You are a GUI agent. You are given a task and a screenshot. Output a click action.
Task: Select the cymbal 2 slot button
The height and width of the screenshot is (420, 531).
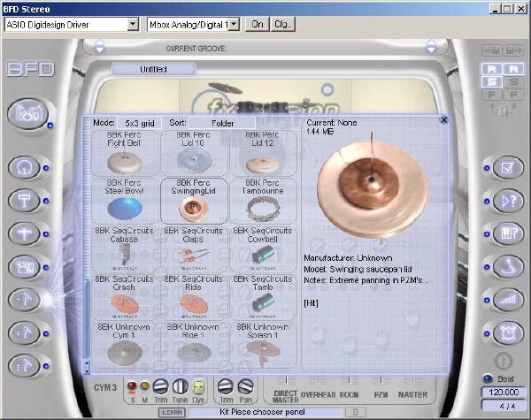25,333
